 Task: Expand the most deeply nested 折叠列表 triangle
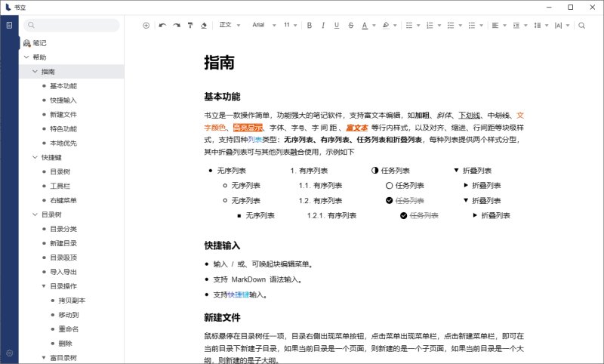click(476, 215)
